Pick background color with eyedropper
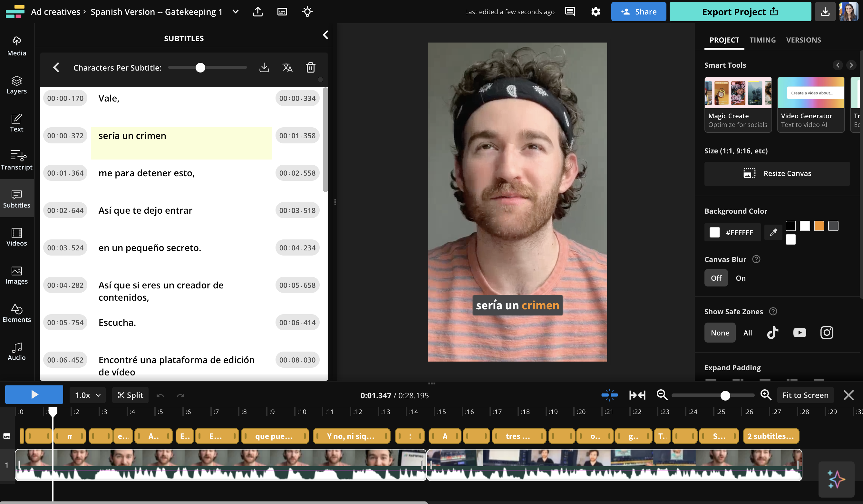 click(x=773, y=232)
